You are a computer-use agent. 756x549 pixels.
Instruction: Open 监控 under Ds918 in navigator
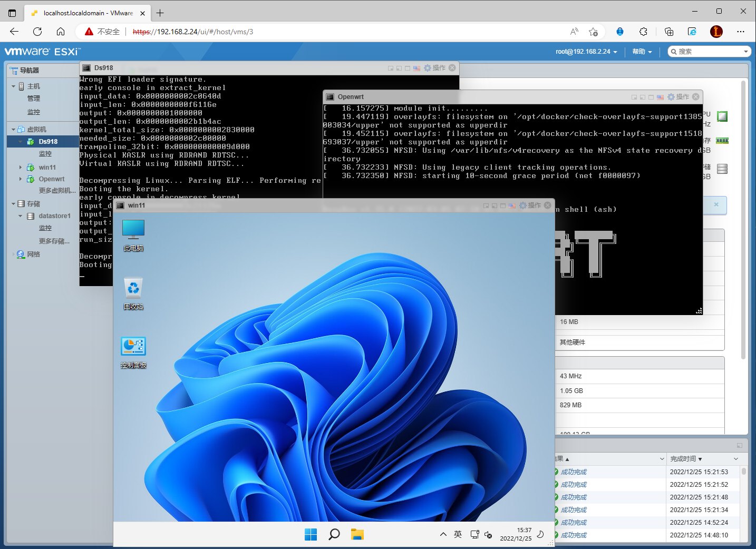tap(45, 154)
